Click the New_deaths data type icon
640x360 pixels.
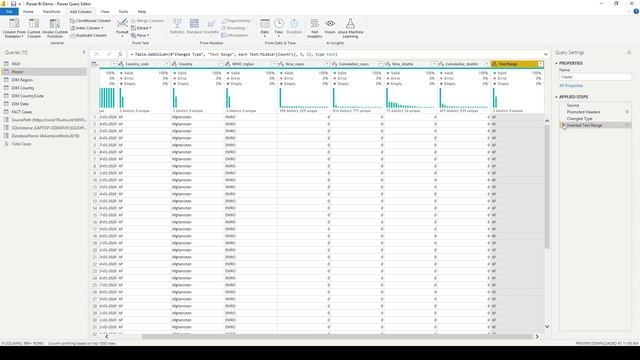coord(388,64)
